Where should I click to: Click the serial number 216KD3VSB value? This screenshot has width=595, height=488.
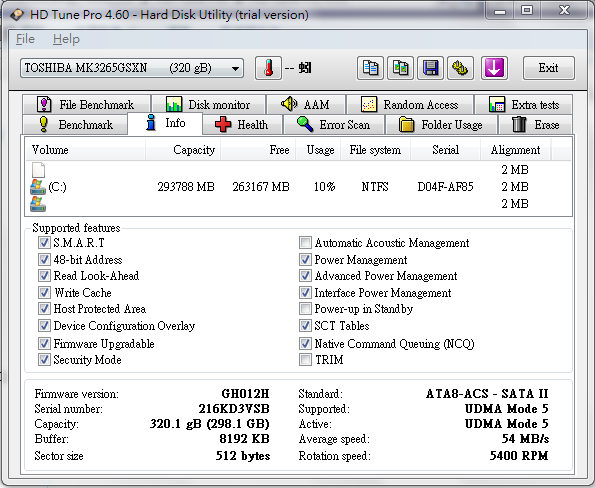234,409
